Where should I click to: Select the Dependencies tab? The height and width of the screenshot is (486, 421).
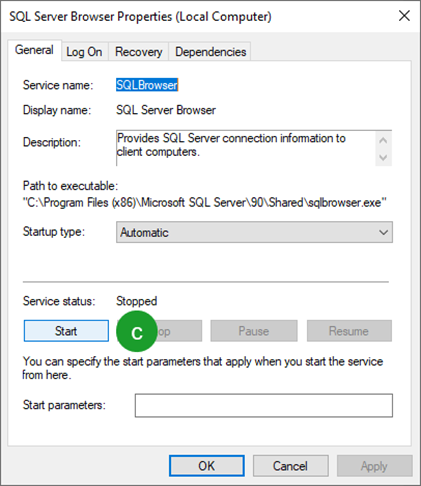coord(210,52)
